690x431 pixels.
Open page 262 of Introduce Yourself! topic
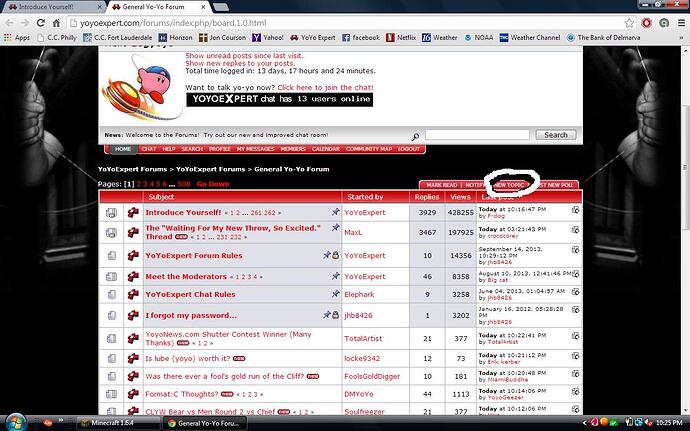click(270, 213)
